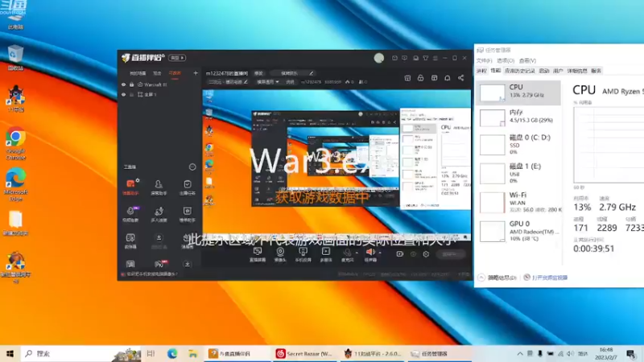Click the taskbar search box
644x362 pixels.
pos(81,353)
